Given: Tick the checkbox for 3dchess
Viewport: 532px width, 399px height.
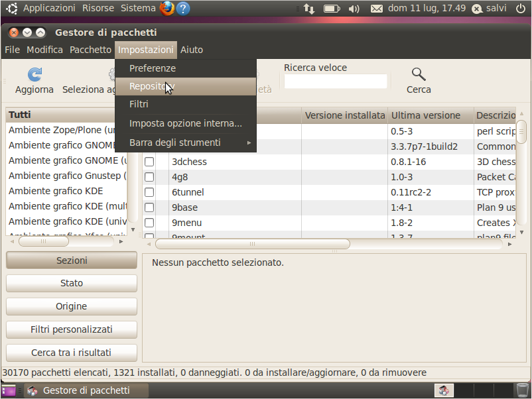Looking at the screenshot, I should point(149,162).
